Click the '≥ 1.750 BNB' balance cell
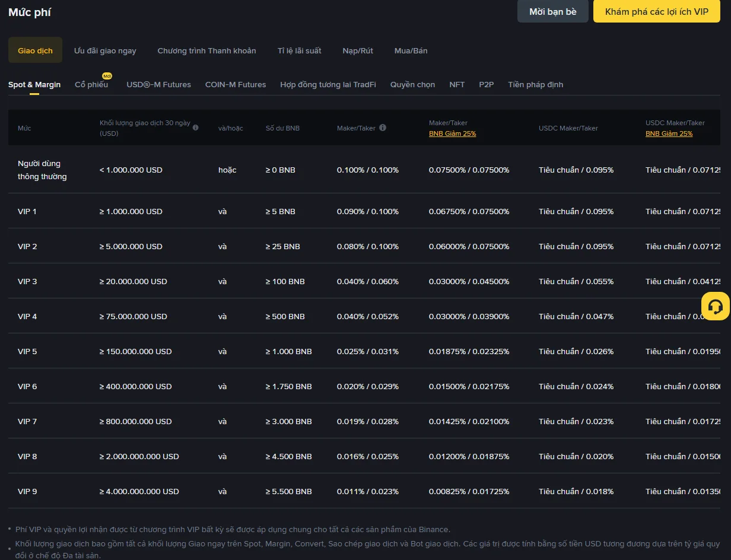The height and width of the screenshot is (560, 731). point(289,386)
